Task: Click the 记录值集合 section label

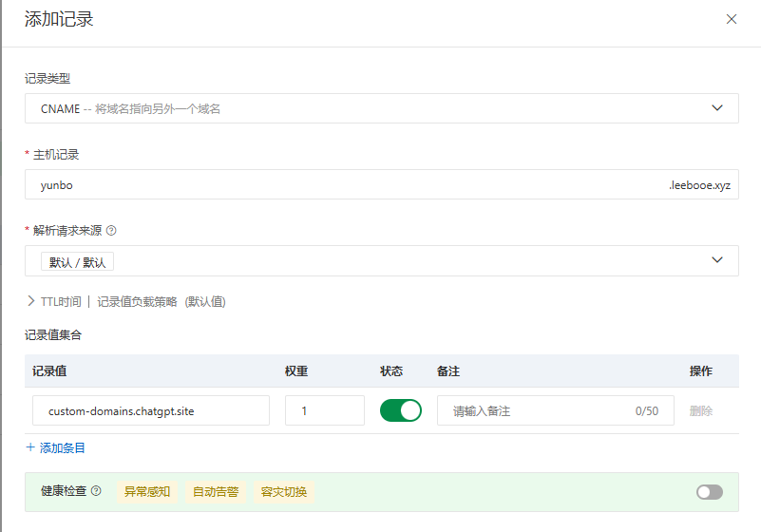Action: [x=53, y=335]
